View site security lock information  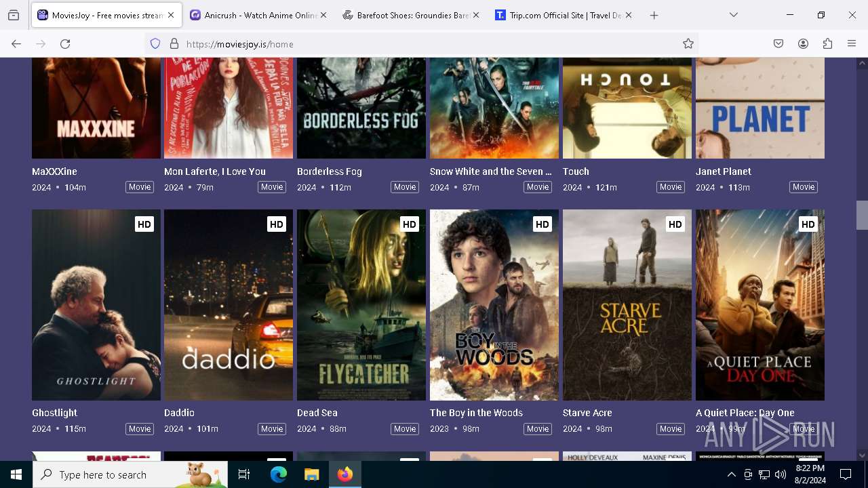coord(174,44)
